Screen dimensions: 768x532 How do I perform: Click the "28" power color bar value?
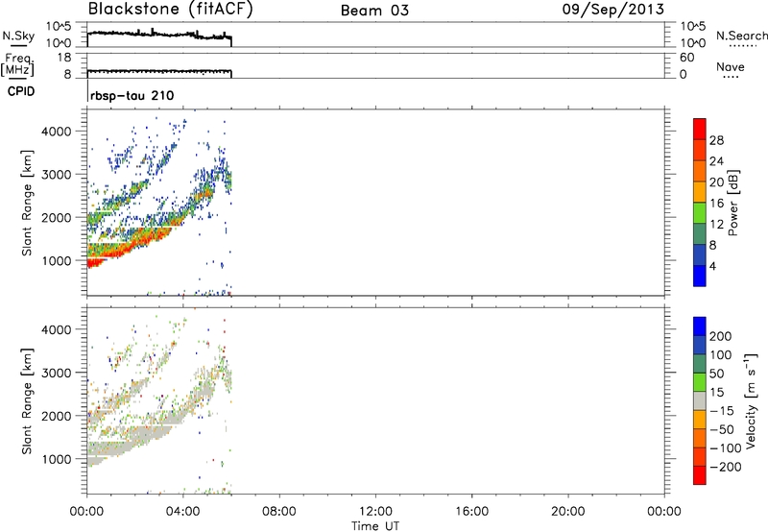coord(716,140)
